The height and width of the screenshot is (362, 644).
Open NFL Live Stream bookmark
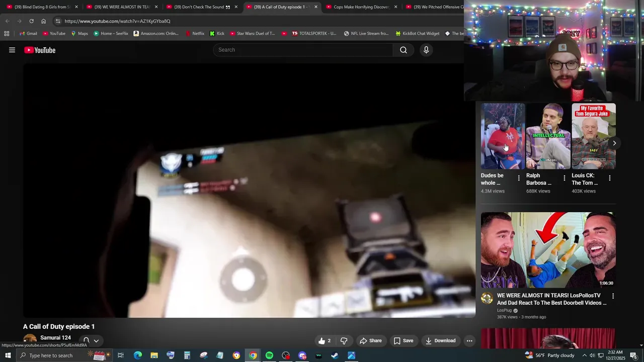click(x=366, y=34)
